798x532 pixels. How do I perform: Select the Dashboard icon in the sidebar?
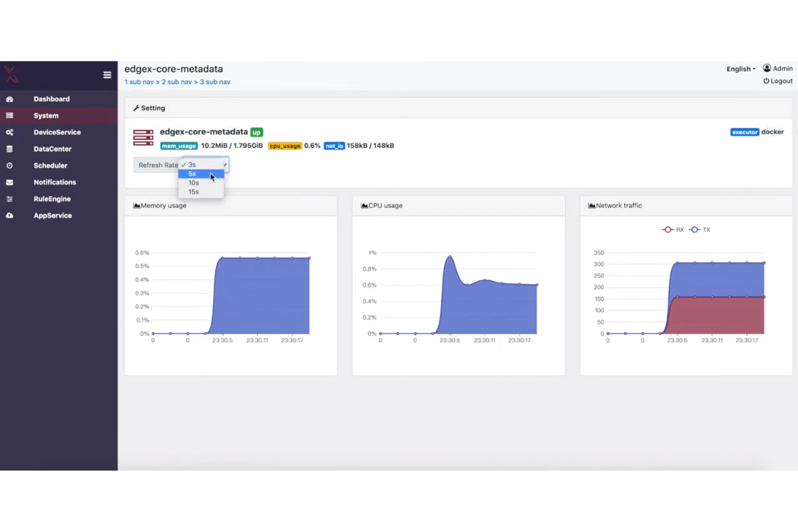coord(10,99)
